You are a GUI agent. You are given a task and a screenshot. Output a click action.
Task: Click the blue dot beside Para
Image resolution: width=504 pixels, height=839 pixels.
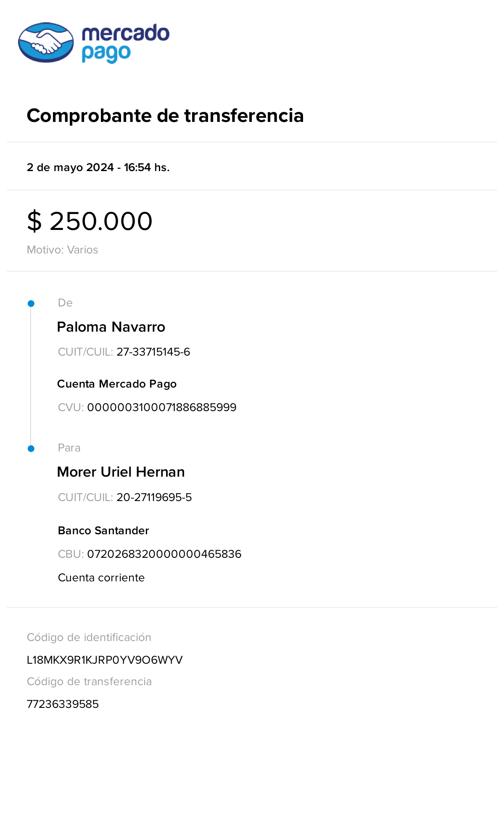[x=31, y=449]
